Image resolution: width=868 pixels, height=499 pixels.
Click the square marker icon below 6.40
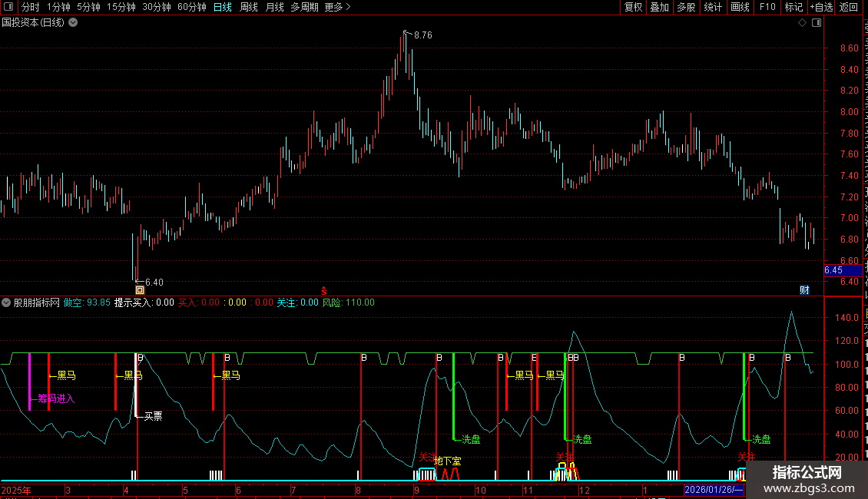pos(140,290)
